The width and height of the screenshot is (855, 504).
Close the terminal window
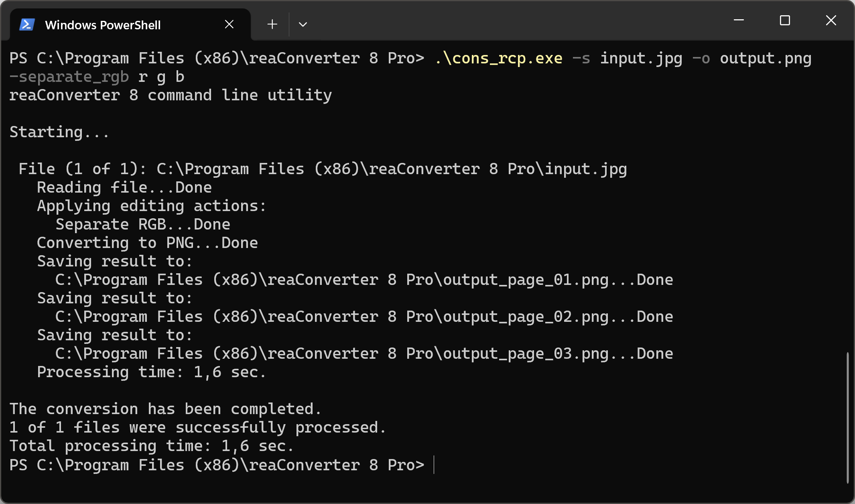[x=831, y=20]
